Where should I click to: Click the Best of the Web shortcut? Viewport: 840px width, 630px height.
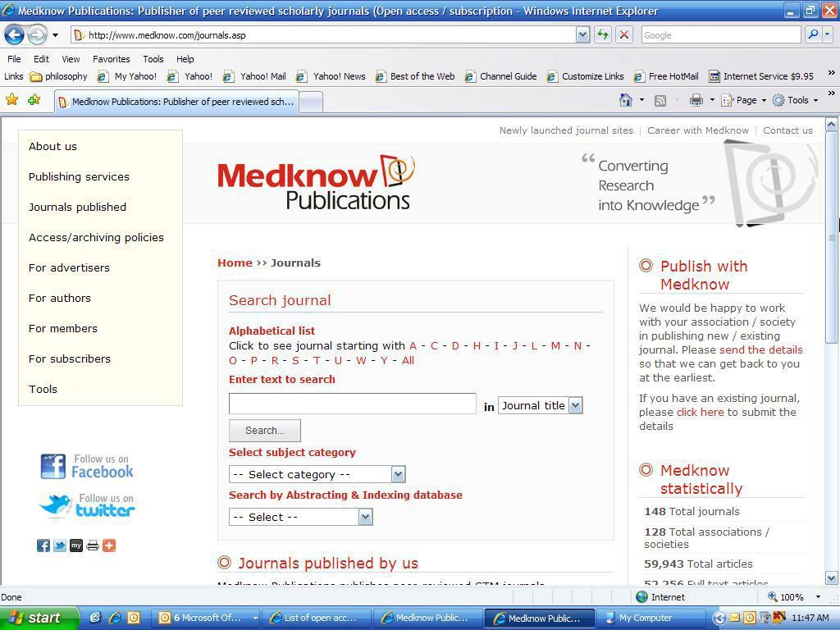(415, 76)
